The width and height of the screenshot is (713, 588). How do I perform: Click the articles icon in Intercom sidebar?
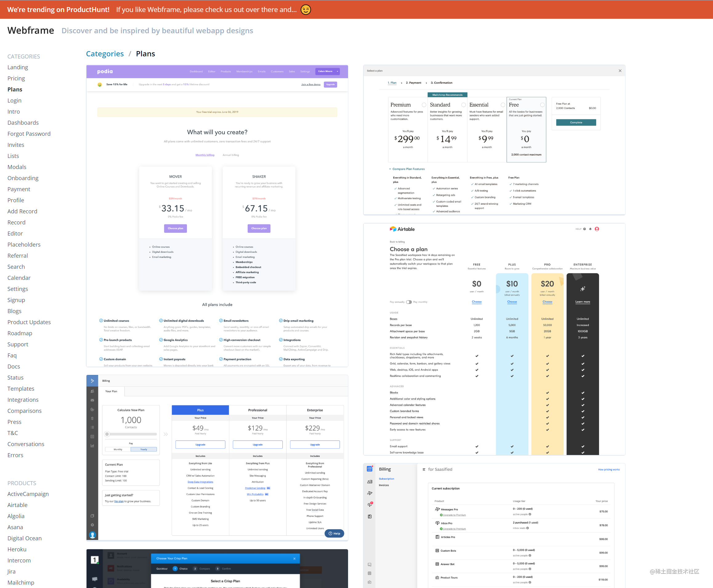pyautogui.click(x=369, y=517)
